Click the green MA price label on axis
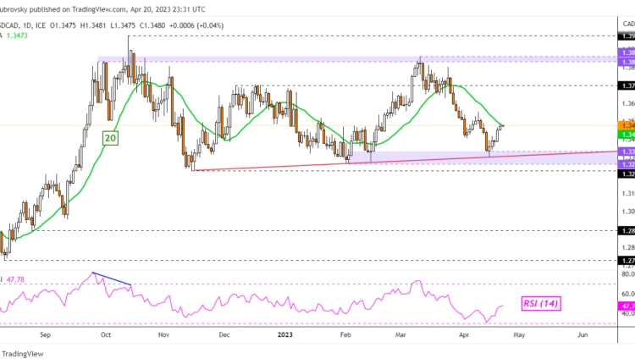Image resolution: width=635 pixels, height=364 pixels. coord(627,135)
